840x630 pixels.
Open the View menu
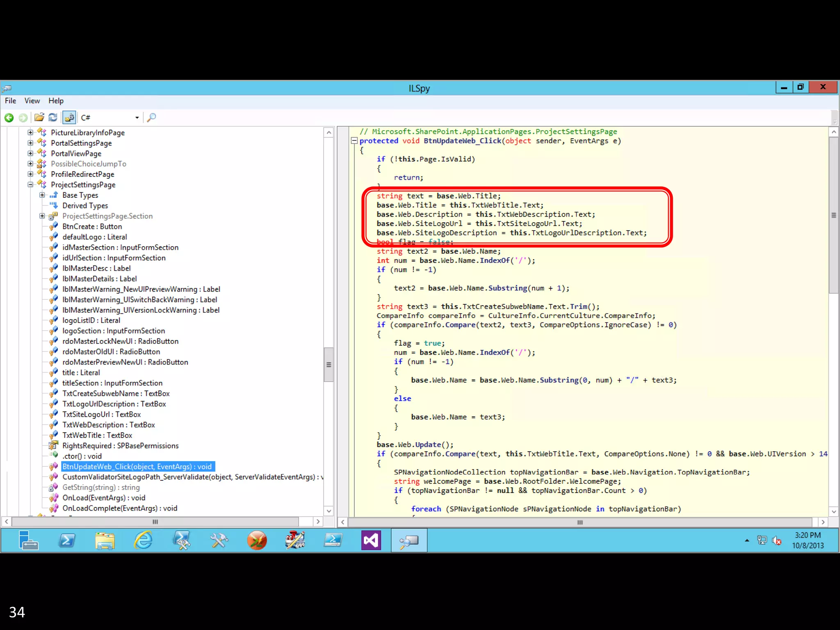tap(32, 101)
